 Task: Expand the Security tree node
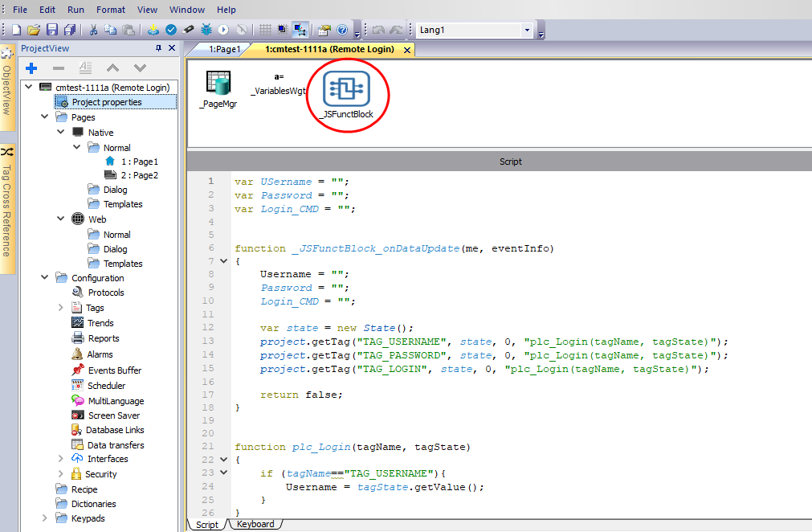[62, 474]
